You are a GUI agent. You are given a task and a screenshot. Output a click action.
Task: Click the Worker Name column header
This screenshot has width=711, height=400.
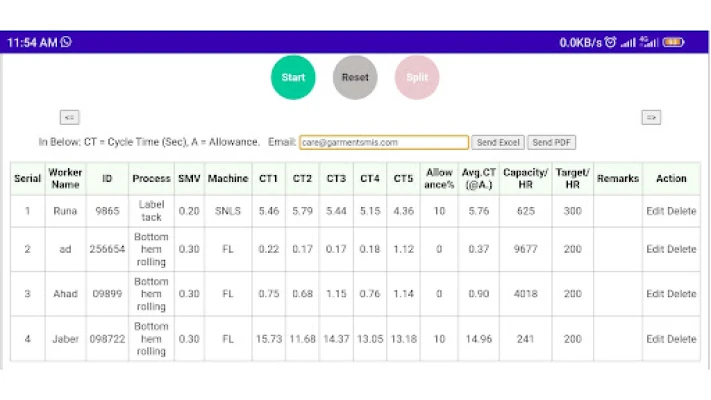[x=66, y=178]
